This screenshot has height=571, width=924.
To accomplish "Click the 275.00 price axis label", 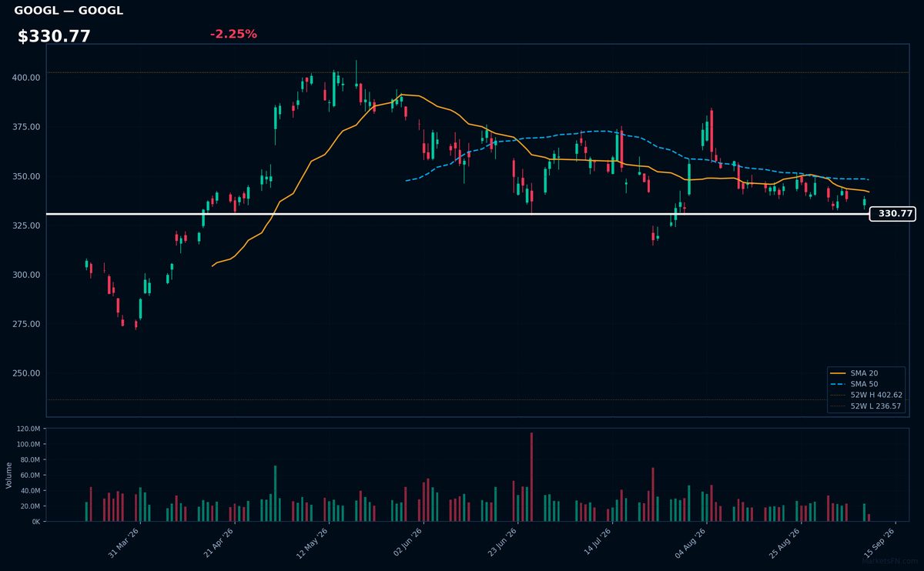I will (26, 324).
